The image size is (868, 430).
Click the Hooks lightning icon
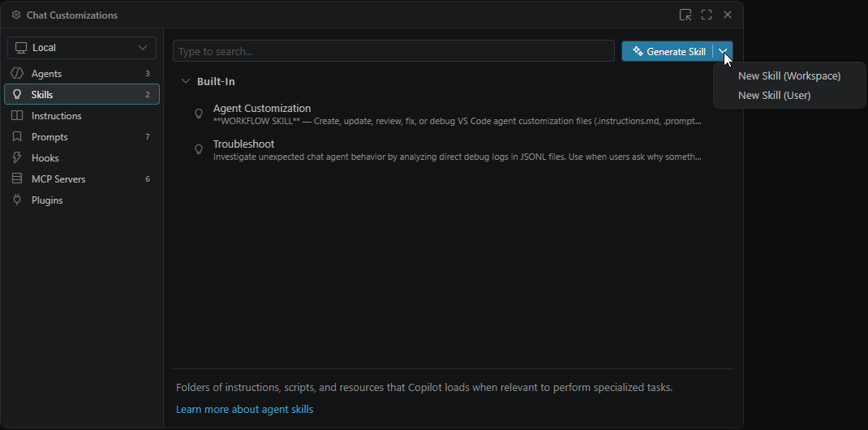click(x=17, y=158)
